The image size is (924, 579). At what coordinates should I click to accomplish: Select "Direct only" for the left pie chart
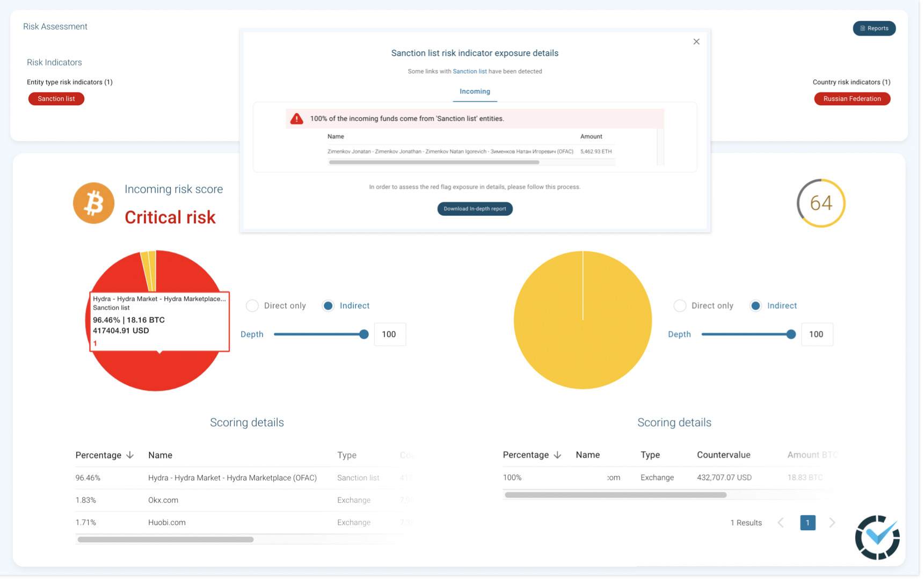tap(252, 305)
